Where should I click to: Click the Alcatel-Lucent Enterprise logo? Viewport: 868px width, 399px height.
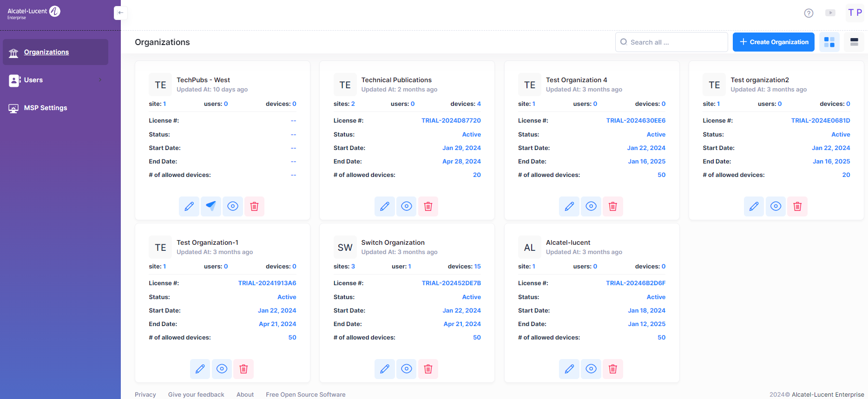click(x=33, y=13)
